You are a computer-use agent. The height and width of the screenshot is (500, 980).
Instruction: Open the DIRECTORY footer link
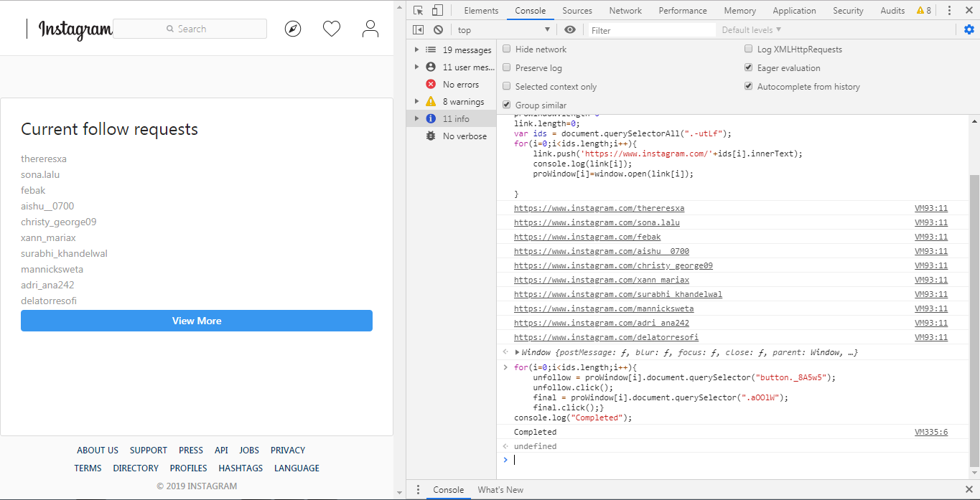click(x=136, y=468)
